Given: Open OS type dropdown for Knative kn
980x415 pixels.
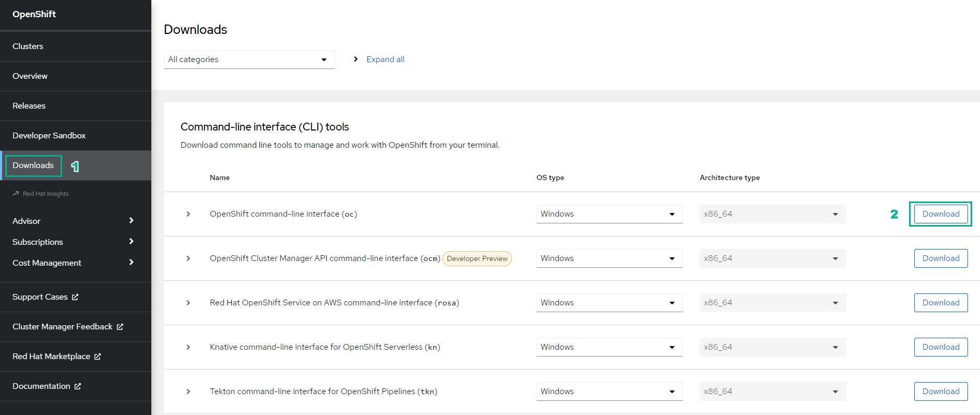Looking at the screenshot, I should point(609,347).
